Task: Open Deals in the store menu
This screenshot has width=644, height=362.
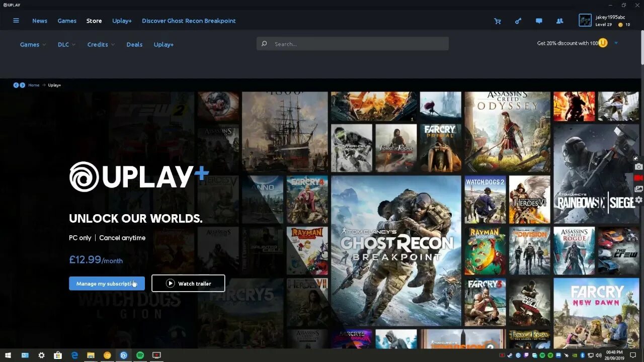Action: tap(134, 45)
